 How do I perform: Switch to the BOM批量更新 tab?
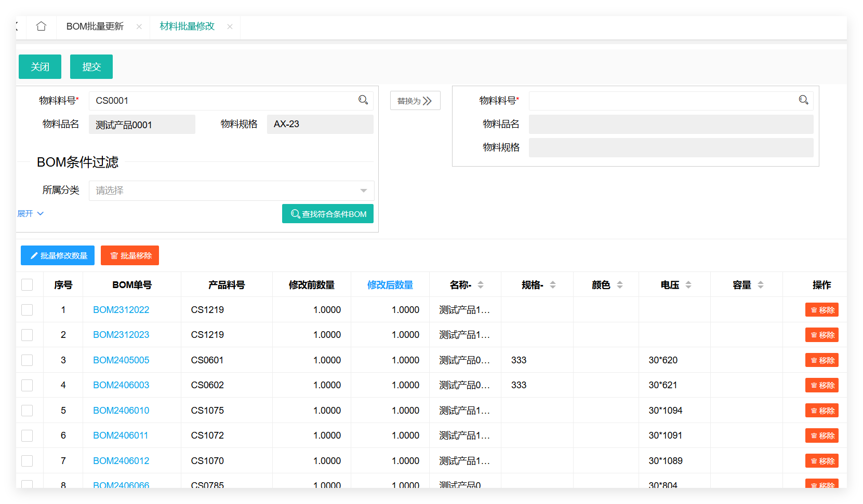(x=95, y=26)
